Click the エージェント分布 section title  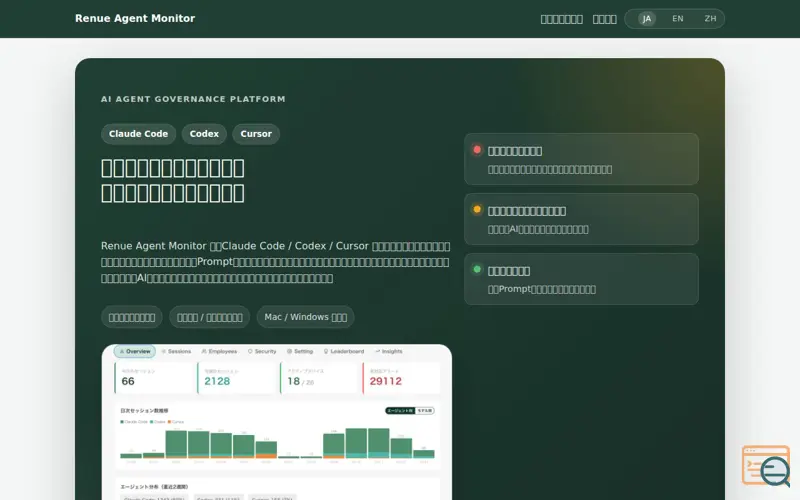tap(154, 487)
